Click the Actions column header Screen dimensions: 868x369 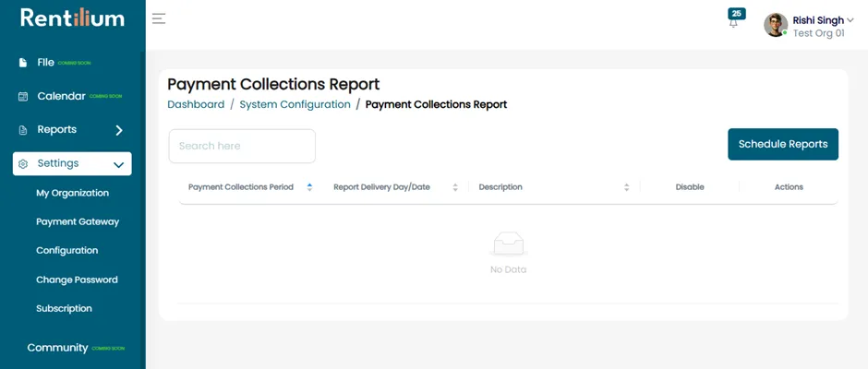789,187
